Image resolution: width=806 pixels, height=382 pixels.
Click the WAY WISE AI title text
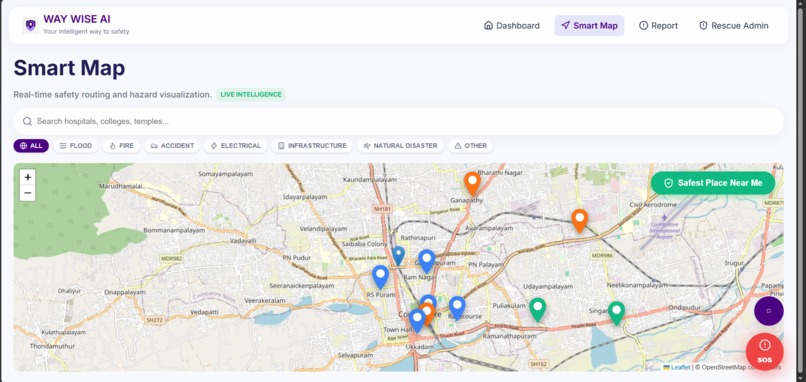click(77, 20)
